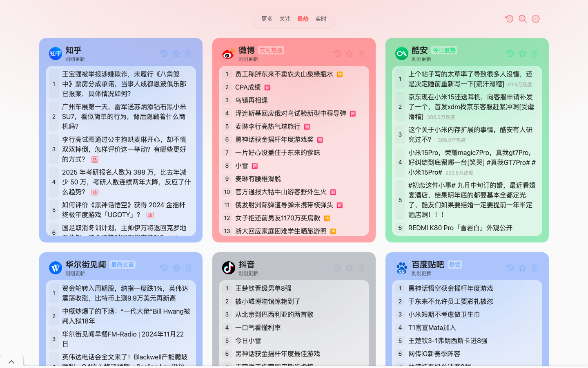Click the 百度贴吧 paw logo icon
This screenshot has height=368, width=588.
tap(402, 268)
